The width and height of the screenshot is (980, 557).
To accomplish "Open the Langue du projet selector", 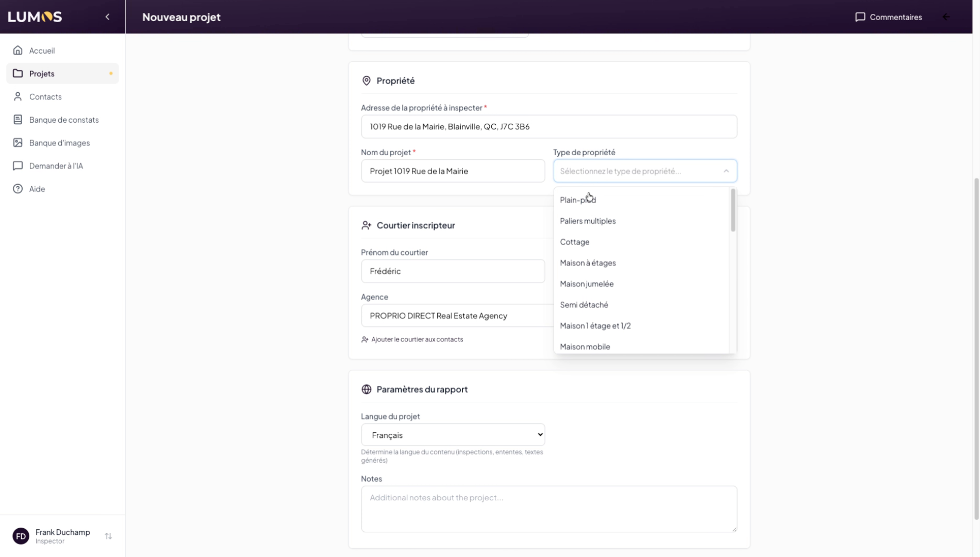I will coord(453,435).
